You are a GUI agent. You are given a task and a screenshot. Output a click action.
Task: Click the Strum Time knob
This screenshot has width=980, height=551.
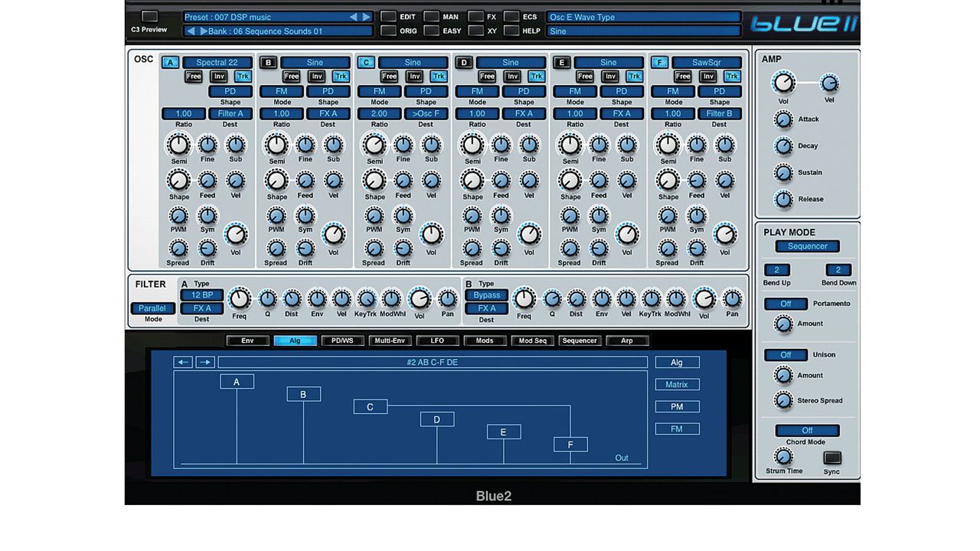(x=783, y=458)
